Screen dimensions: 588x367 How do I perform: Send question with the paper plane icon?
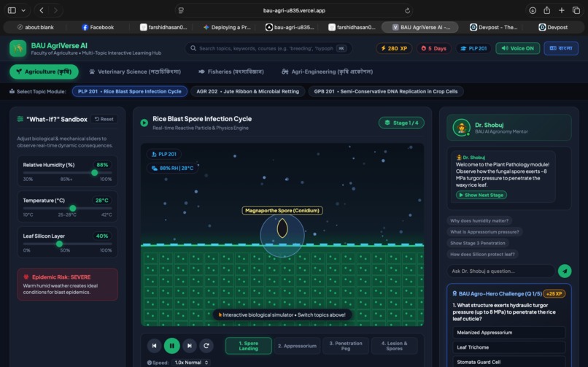pos(565,271)
